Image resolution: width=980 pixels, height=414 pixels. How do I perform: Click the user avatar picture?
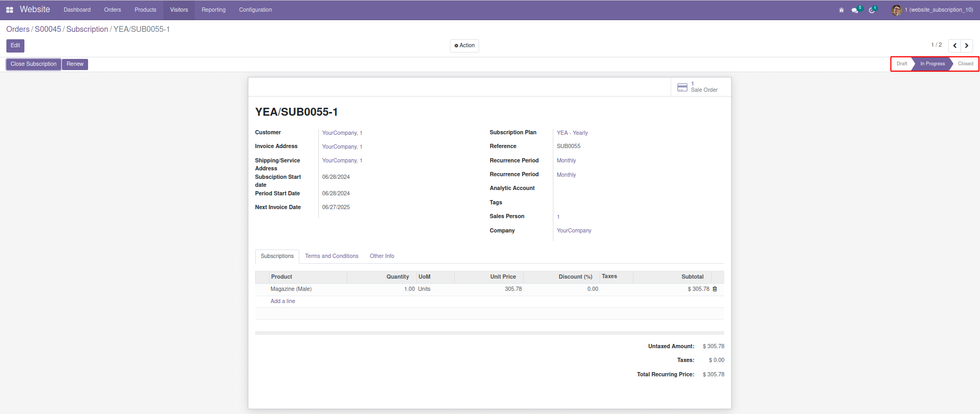tap(897, 10)
